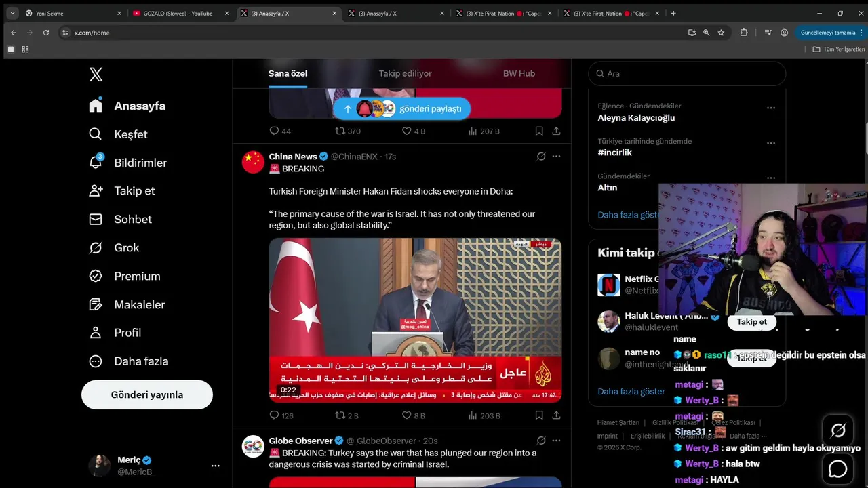Click Grok icon on Globe Observer post
Viewport: 868px width, 488px height.
[x=541, y=441]
